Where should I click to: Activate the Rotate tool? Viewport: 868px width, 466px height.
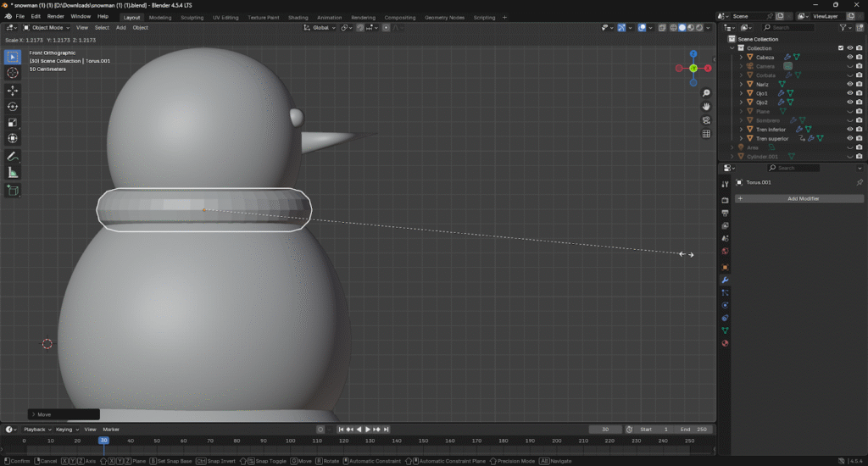pos(13,107)
